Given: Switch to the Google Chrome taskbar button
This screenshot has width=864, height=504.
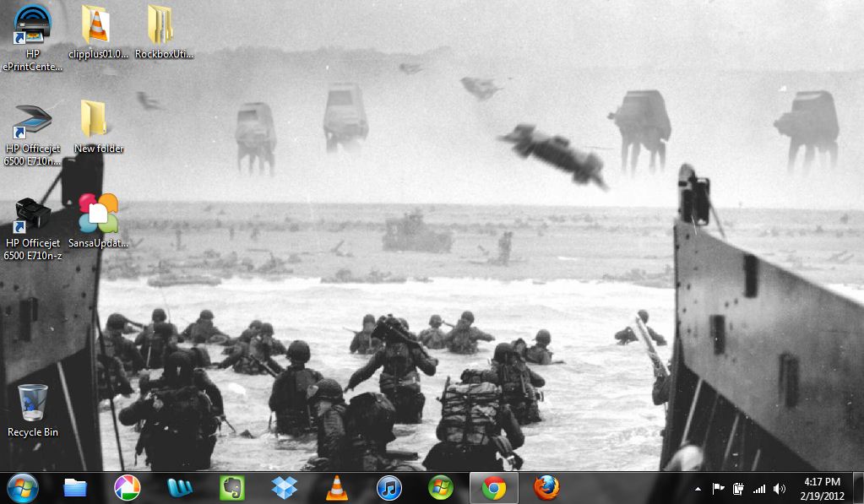Looking at the screenshot, I should pyautogui.click(x=494, y=488).
